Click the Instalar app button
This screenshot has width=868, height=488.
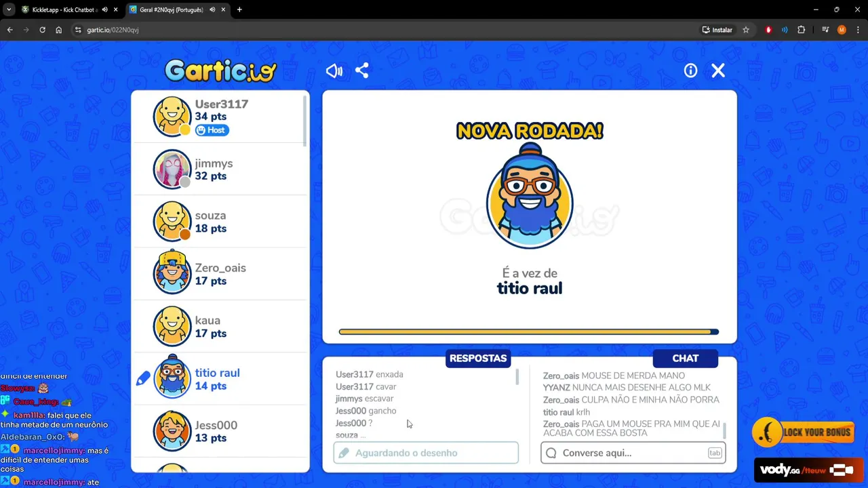coord(717,30)
